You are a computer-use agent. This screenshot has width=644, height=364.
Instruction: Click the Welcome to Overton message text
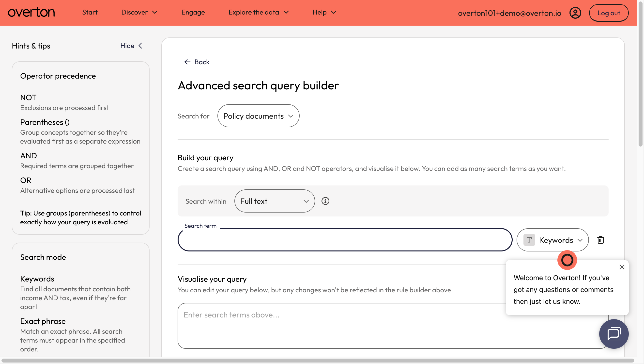(x=564, y=290)
